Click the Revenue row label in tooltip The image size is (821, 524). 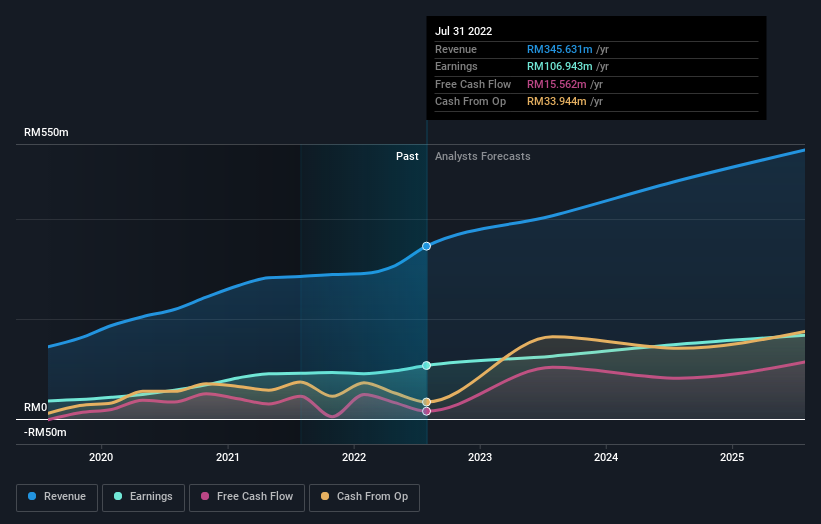point(456,49)
